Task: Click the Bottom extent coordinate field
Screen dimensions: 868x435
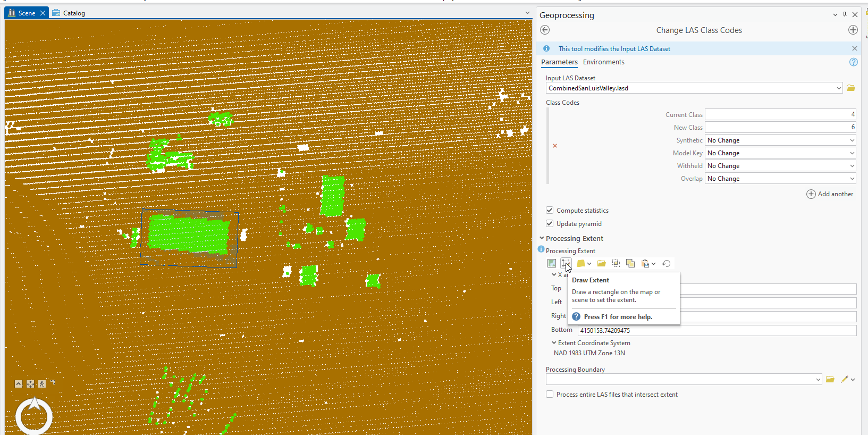Action: (x=717, y=330)
